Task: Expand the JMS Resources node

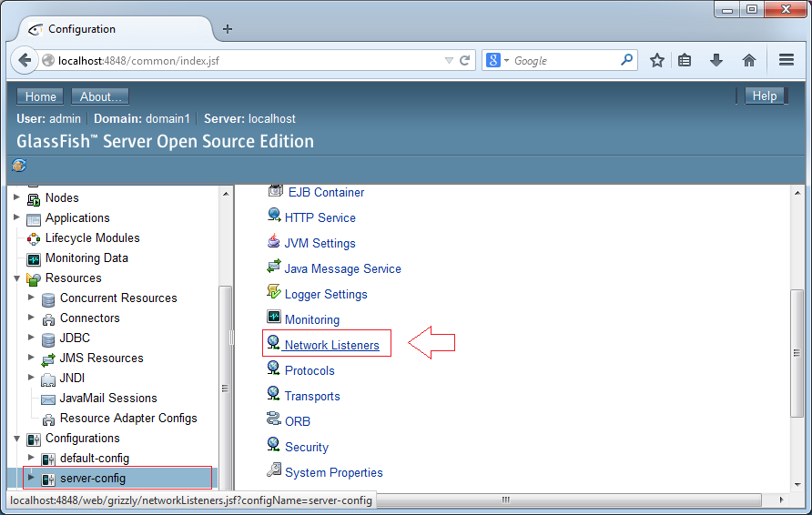Action: click(31, 358)
